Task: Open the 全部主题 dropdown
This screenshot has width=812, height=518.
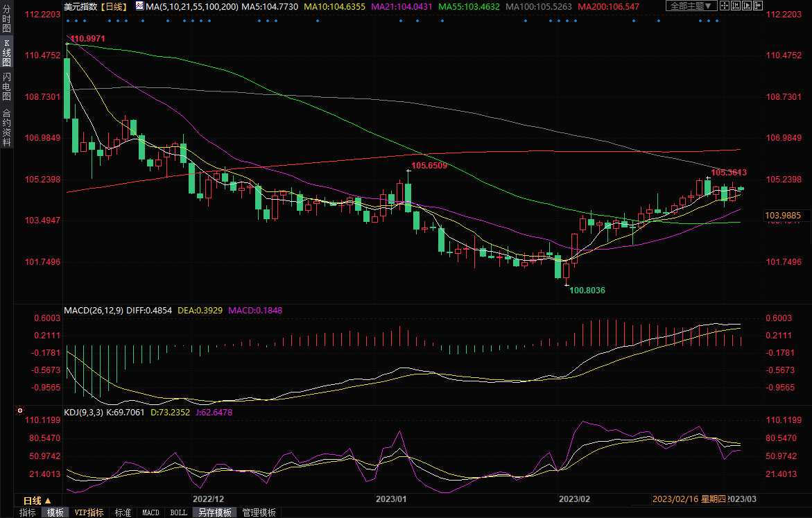Action: coord(691,6)
